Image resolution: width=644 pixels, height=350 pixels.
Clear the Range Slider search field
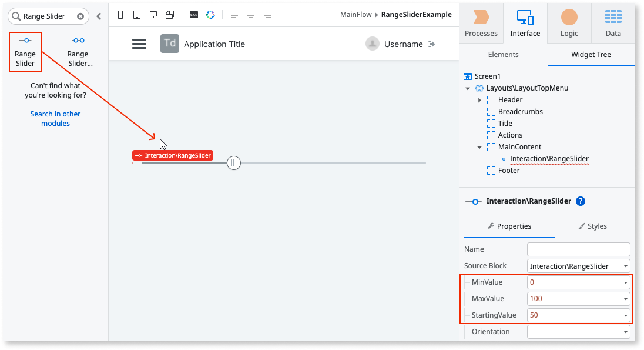coord(82,16)
